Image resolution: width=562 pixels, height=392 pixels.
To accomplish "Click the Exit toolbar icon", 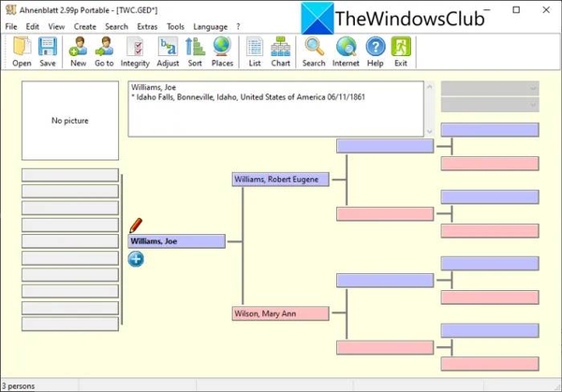I will [401, 47].
